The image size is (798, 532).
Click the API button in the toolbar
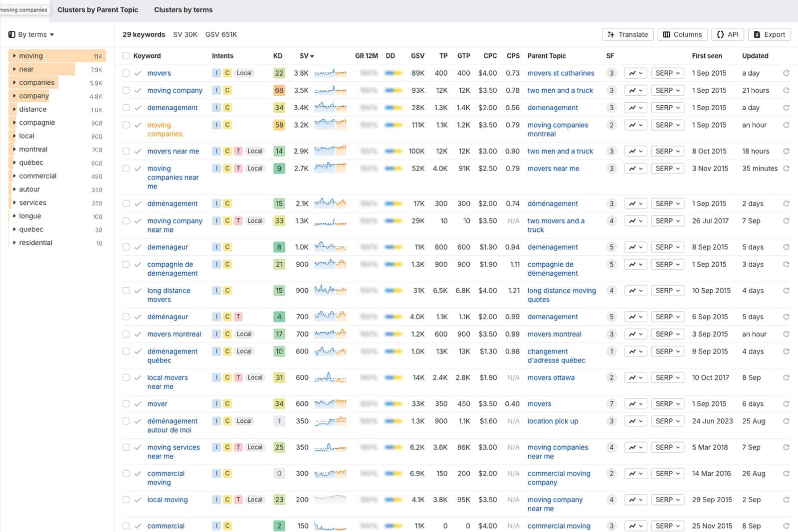point(727,34)
